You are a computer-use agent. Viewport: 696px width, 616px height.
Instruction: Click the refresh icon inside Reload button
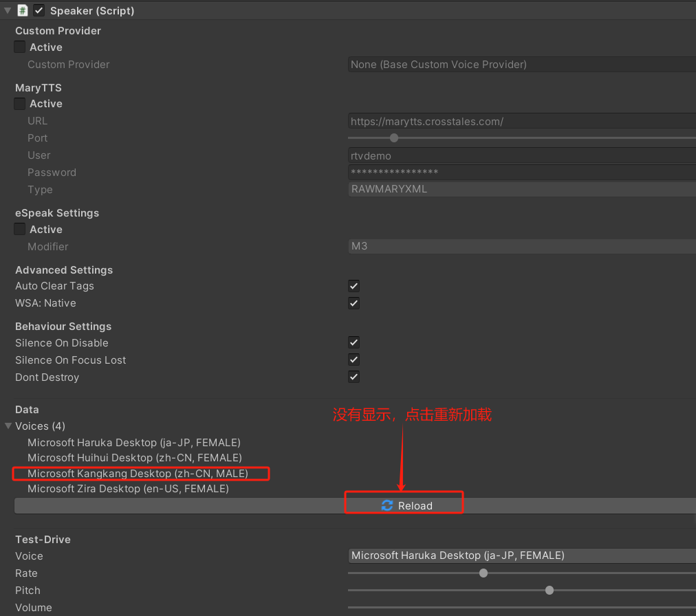[387, 505]
